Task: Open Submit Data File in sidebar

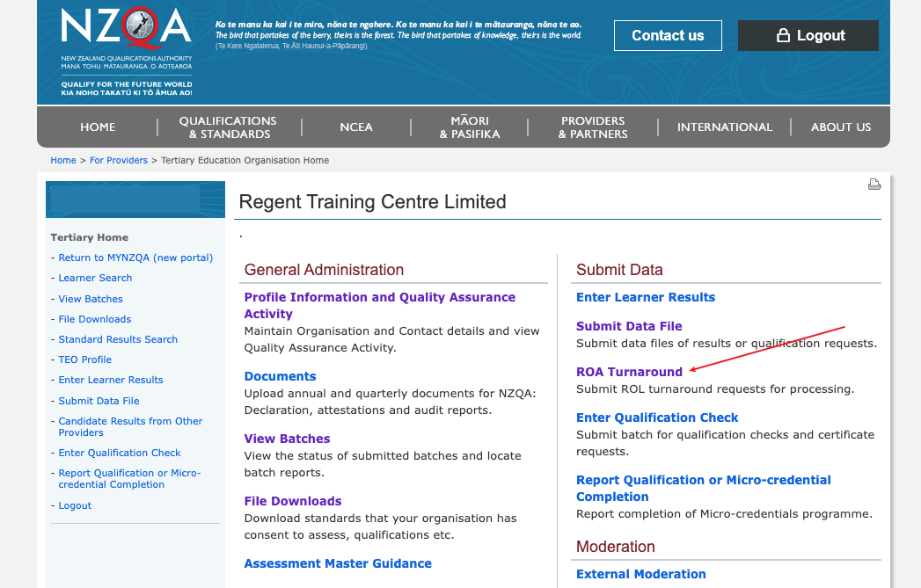Action: click(x=99, y=402)
